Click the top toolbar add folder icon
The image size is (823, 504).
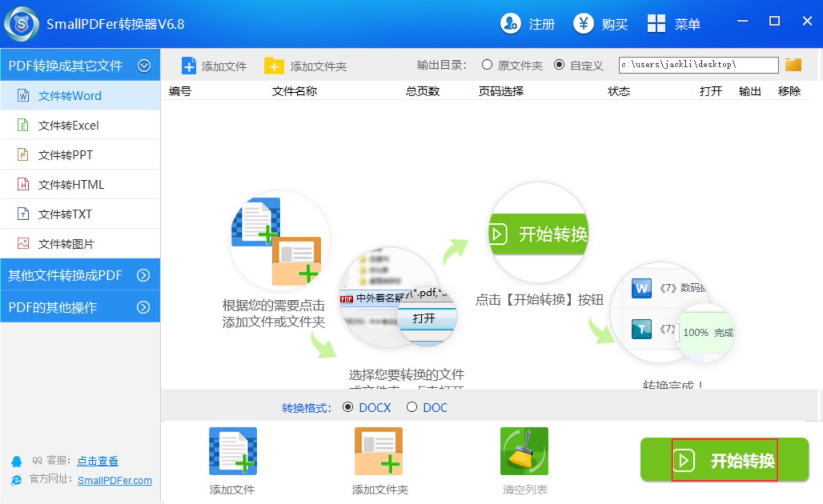pyautogui.click(x=274, y=66)
